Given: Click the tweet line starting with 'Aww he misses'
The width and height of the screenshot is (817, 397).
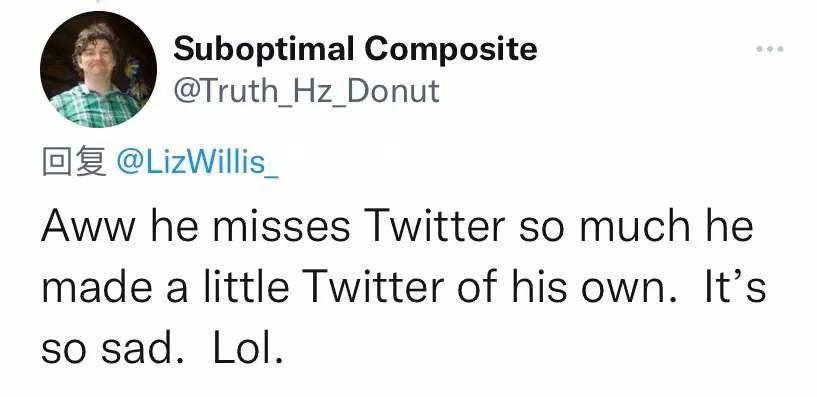Looking at the screenshot, I should point(398,227).
